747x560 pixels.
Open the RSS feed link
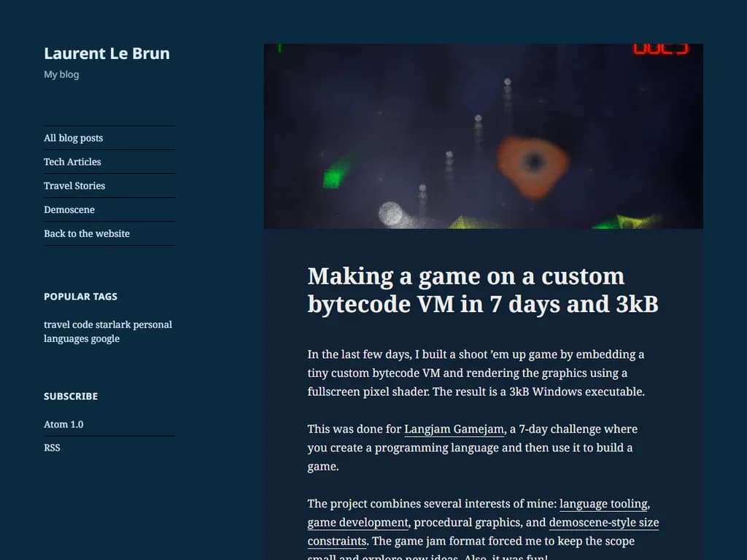52,448
